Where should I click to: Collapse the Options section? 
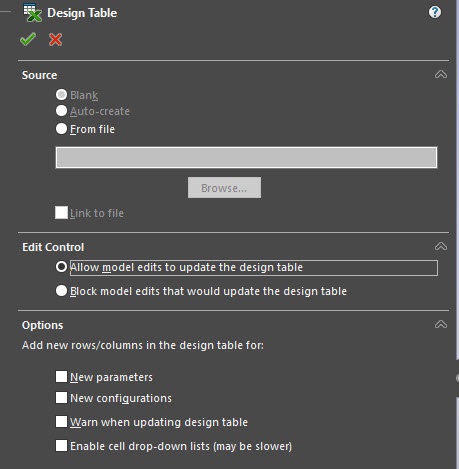click(x=441, y=324)
